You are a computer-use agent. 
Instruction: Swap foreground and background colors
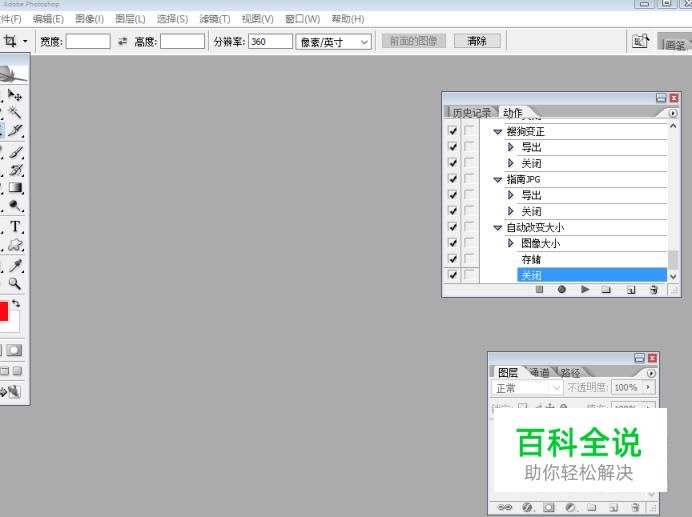tap(16, 303)
